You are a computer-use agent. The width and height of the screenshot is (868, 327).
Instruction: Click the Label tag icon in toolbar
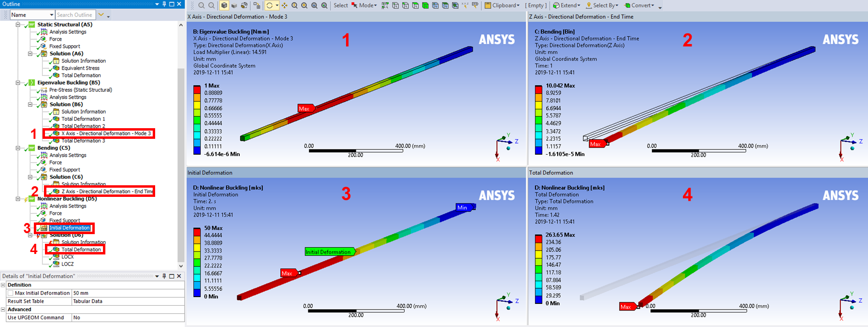475,5
